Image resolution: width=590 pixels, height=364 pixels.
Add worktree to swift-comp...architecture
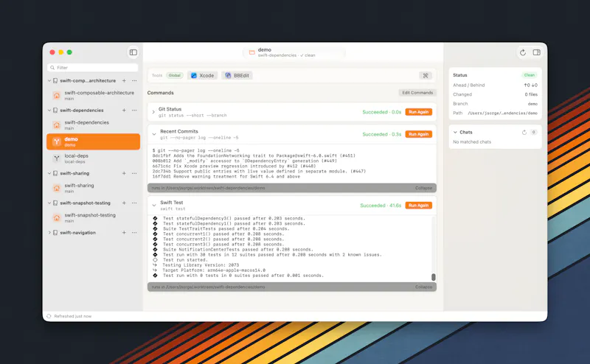click(x=124, y=80)
